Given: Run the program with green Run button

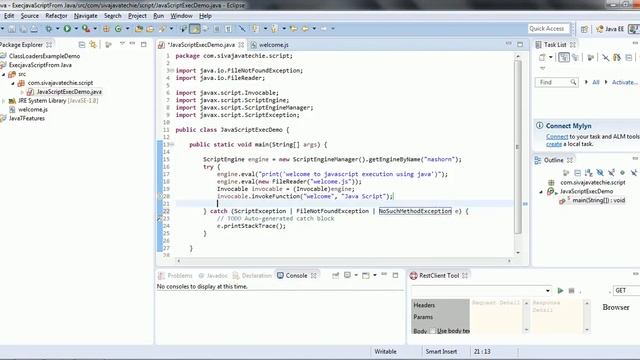Looking at the screenshot, I should (67, 29).
